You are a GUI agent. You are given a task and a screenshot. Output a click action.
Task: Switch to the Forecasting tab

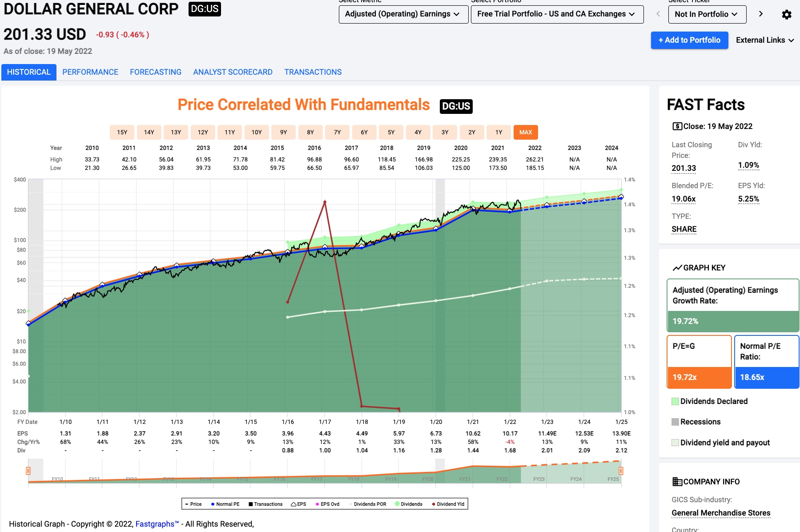click(156, 72)
